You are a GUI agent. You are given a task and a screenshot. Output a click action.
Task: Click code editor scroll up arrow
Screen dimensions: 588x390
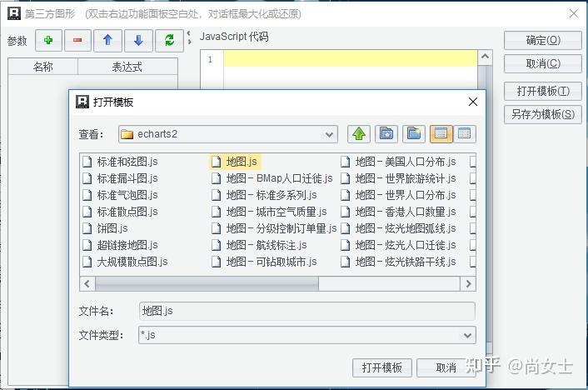coord(485,57)
